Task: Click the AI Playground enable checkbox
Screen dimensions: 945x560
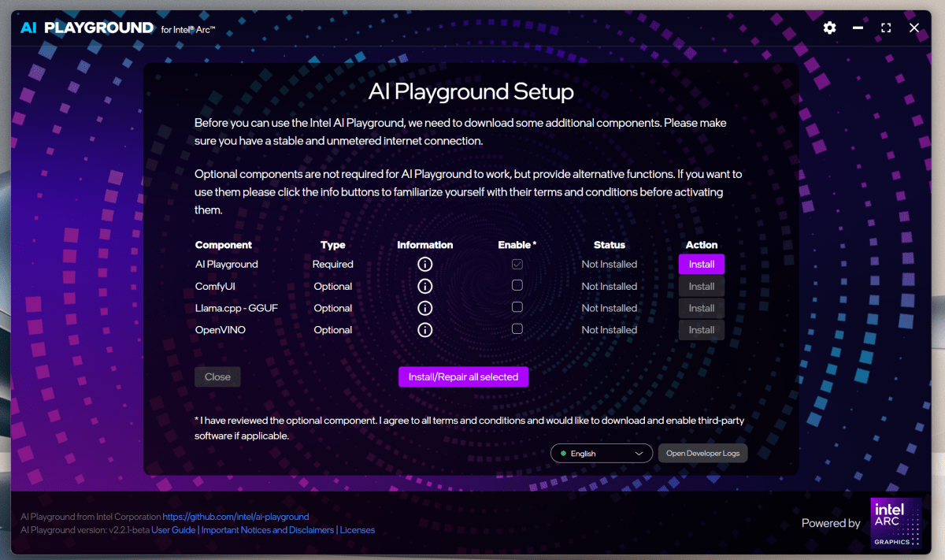Action: tap(517, 264)
